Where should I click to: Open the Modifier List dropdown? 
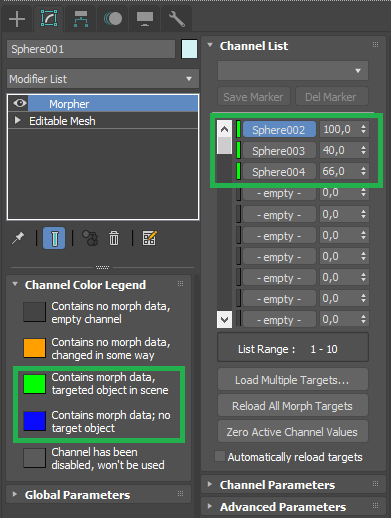tap(103, 79)
